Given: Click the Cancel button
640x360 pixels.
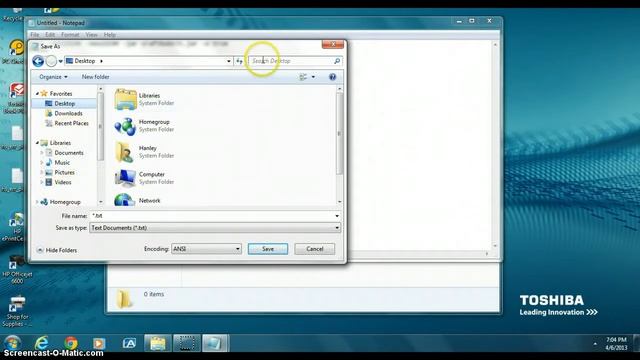Looking at the screenshot, I should pyautogui.click(x=315, y=249).
